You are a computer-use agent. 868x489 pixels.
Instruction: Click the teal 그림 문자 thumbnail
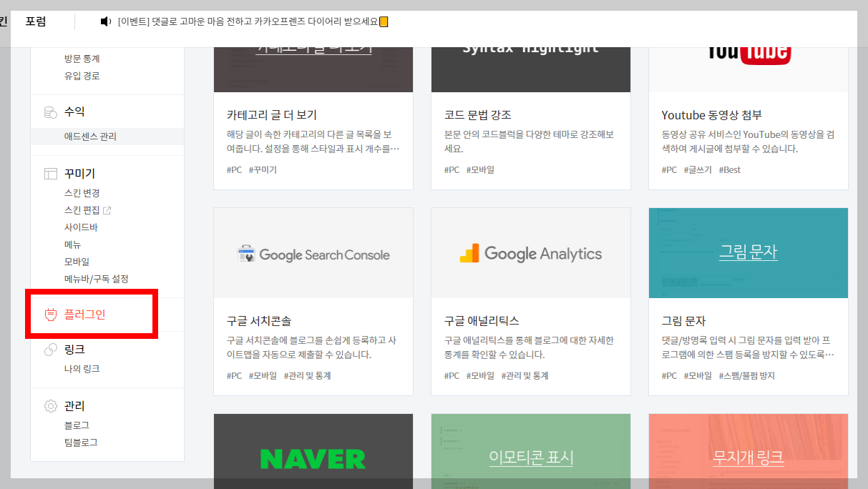coord(748,252)
